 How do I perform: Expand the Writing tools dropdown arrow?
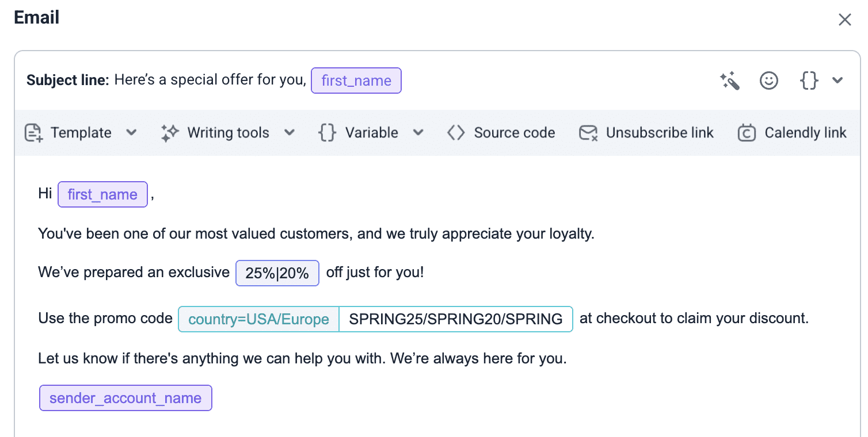pyautogui.click(x=290, y=133)
